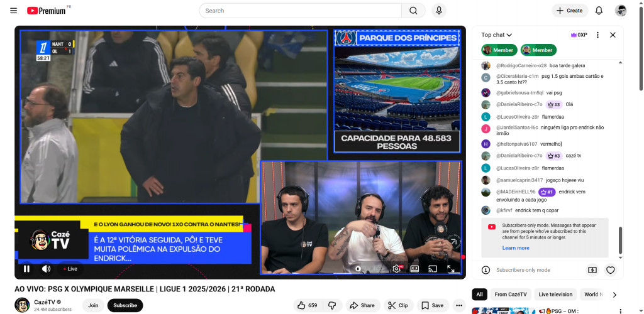This screenshot has height=314, width=644.
Task: Open player settings gear
Action: pyautogui.click(x=396, y=269)
